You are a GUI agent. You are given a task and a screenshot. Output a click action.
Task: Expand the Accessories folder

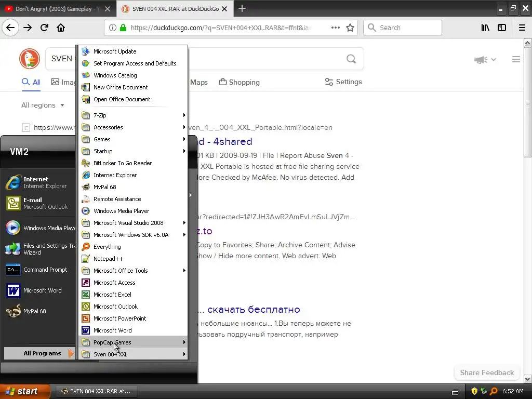tap(133, 127)
